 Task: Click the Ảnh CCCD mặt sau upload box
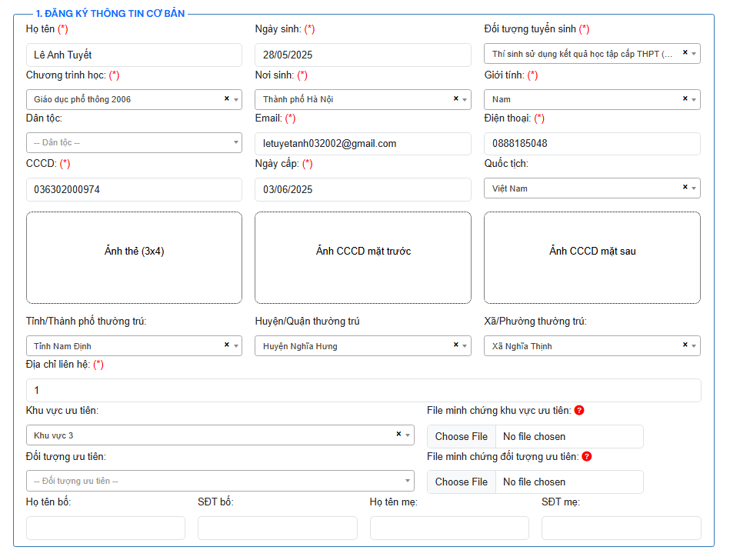pos(592,258)
